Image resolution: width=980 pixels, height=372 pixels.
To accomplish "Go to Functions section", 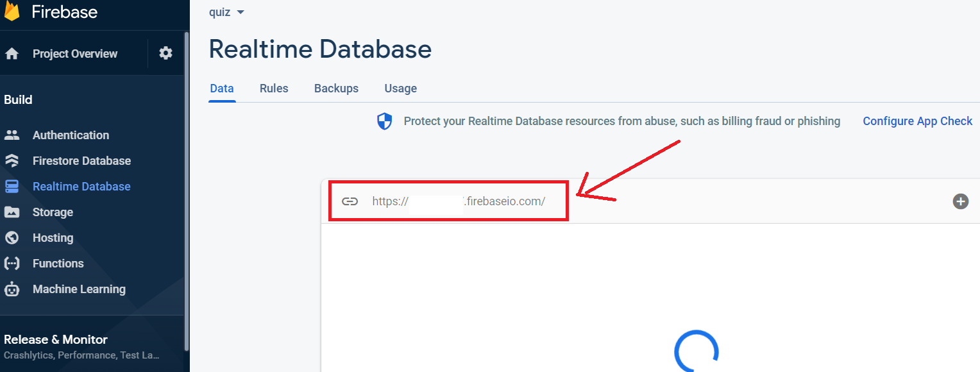I will coord(58,264).
